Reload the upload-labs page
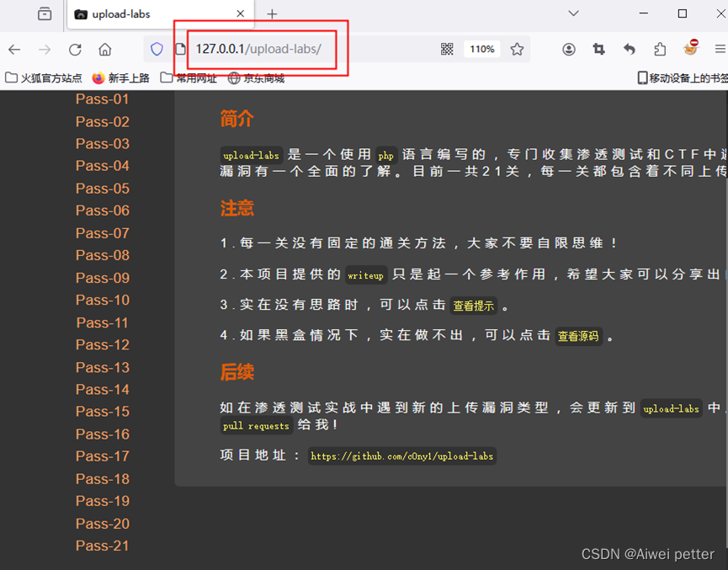The image size is (728, 570). tap(75, 49)
